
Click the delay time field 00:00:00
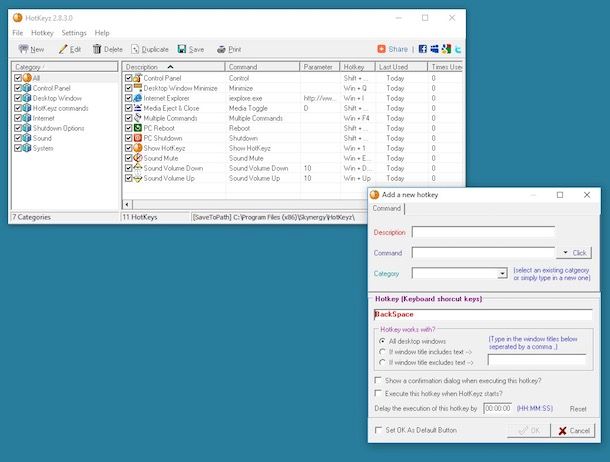498,408
